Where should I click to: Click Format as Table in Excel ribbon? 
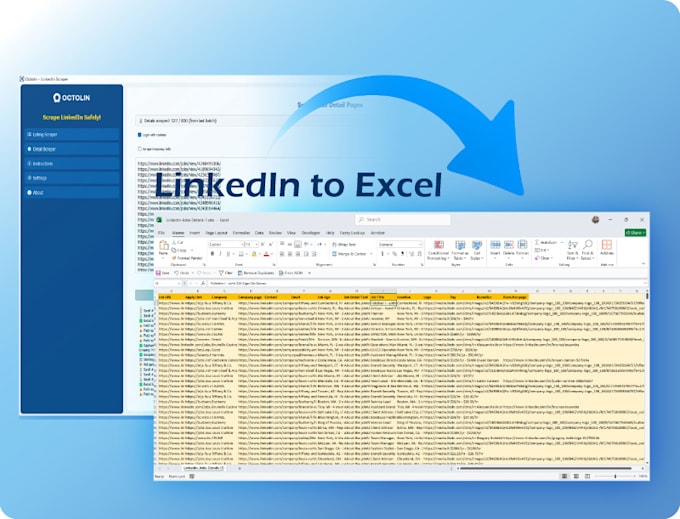click(460, 250)
